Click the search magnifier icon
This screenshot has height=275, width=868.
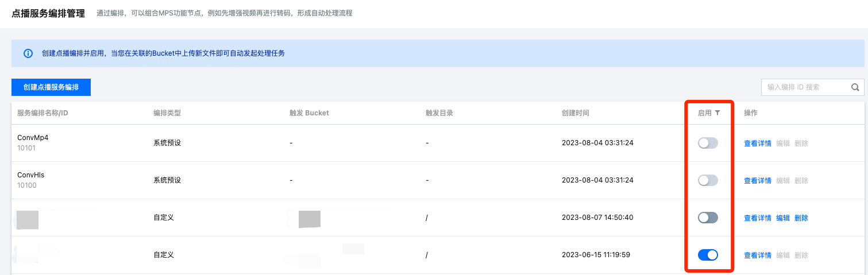pyautogui.click(x=855, y=87)
